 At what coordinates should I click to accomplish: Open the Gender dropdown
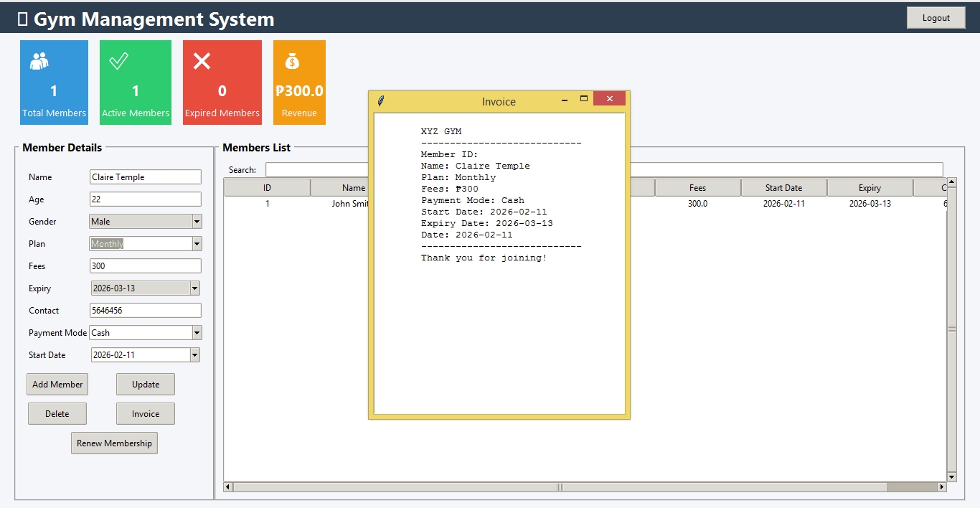197,222
